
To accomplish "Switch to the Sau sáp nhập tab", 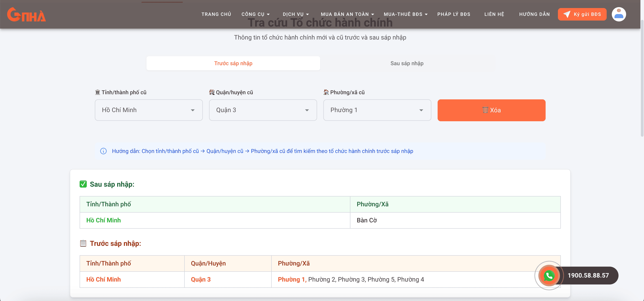I will (x=407, y=63).
